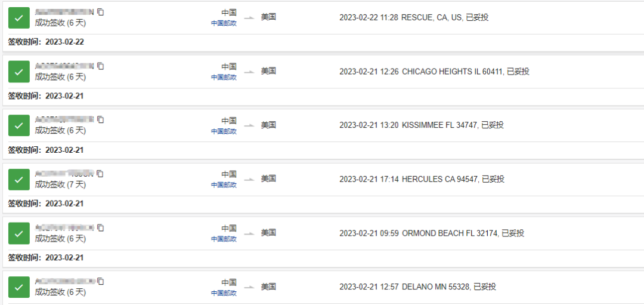Click green delivered checkmark for RESCUE shipment

18,18
